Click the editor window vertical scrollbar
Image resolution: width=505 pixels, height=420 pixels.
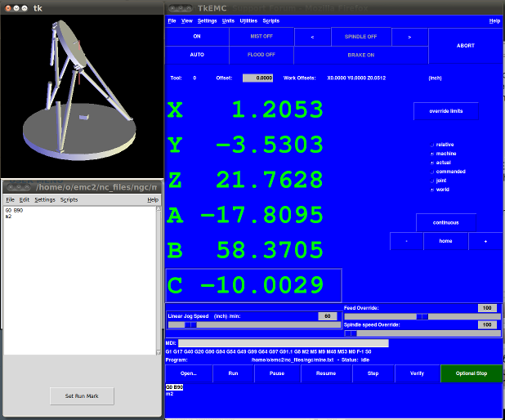pyautogui.click(x=159, y=280)
